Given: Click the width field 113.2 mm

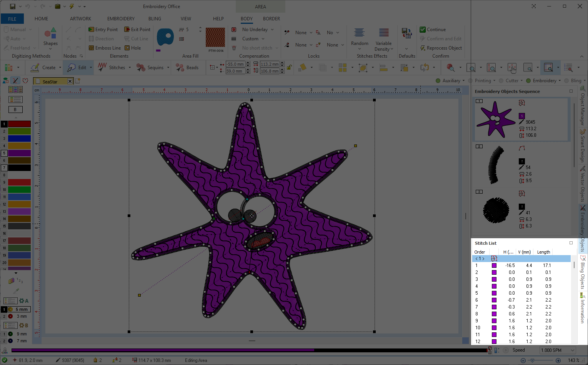Looking at the screenshot, I should pyautogui.click(x=270, y=64).
